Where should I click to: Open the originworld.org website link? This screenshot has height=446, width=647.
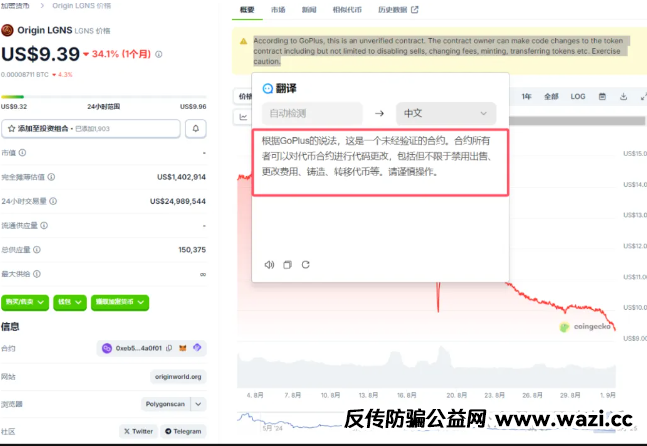[x=178, y=377]
